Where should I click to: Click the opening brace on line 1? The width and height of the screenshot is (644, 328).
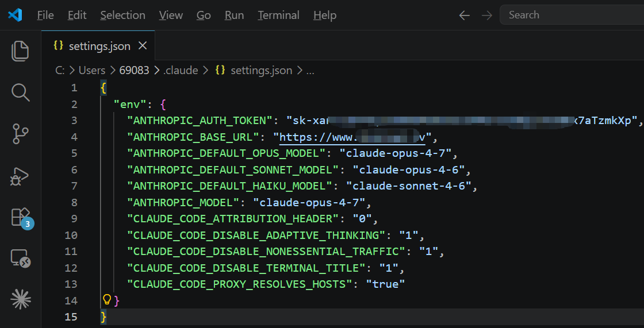coord(103,87)
